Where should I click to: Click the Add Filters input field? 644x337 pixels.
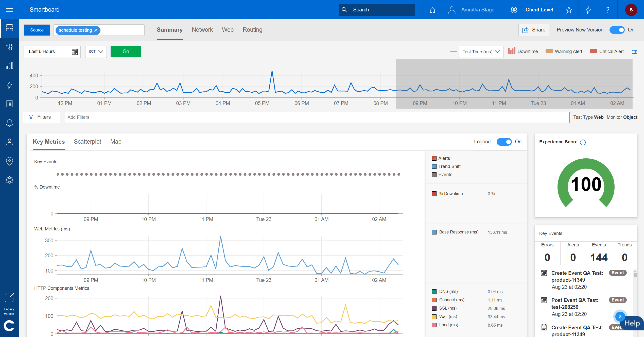click(x=317, y=117)
